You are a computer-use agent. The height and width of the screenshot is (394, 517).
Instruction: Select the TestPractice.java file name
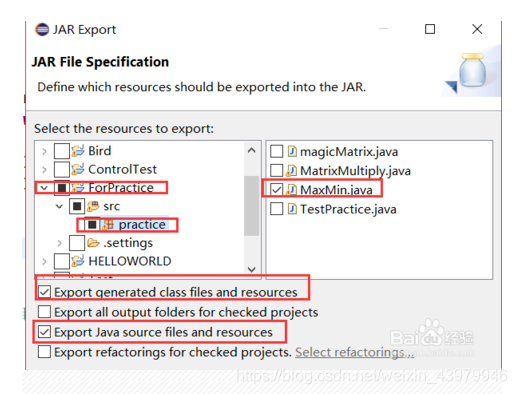click(348, 209)
